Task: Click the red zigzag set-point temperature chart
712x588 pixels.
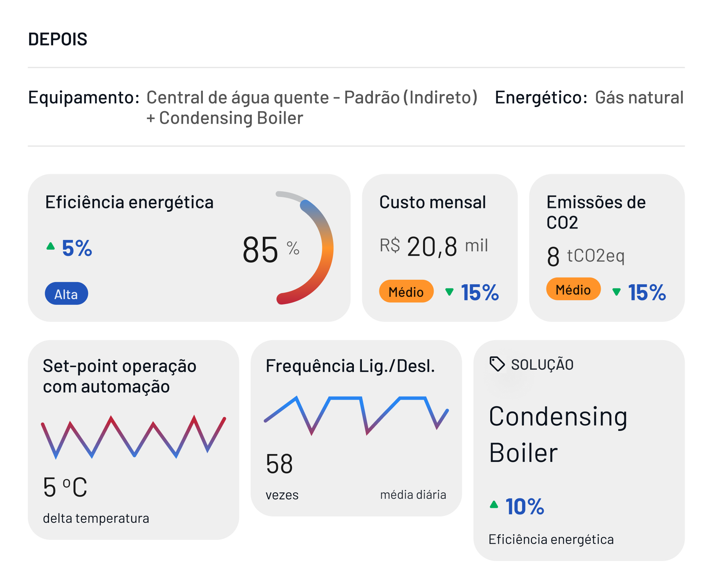Action: pos(133,437)
